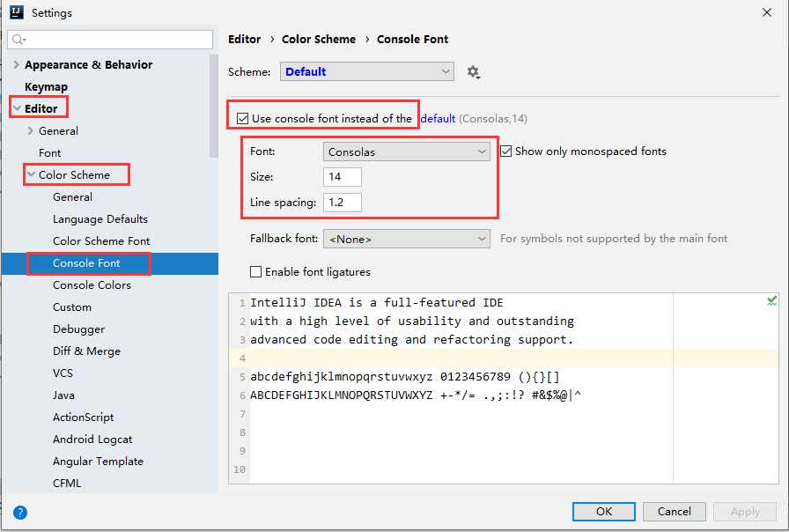Click preview line 'with a high level of usability'
The height and width of the screenshot is (532, 789).
(412, 321)
